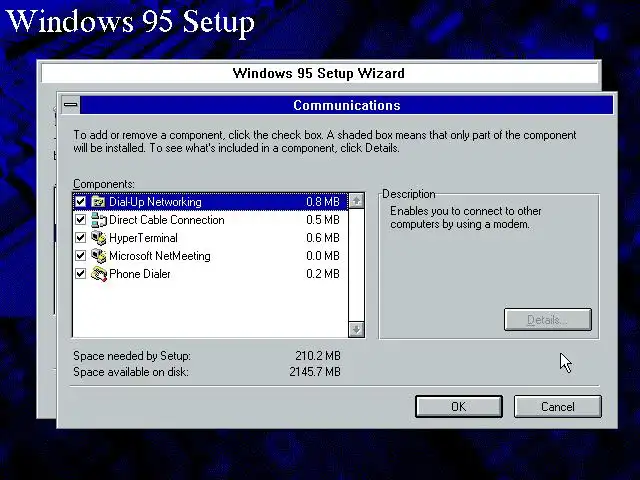Select the Dial-Up Networking row label
The image size is (640, 480).
[x=155, y=202]
